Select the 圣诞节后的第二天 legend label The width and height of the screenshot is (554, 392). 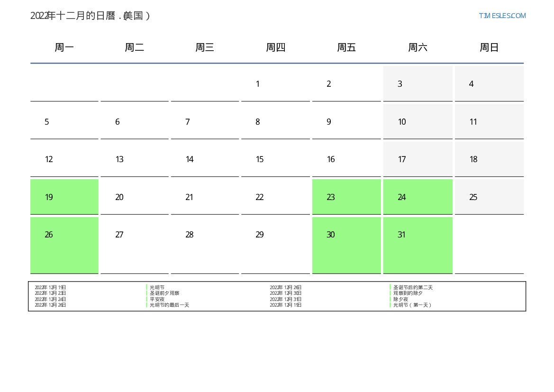pyautogui.click(x=413, y=287)
